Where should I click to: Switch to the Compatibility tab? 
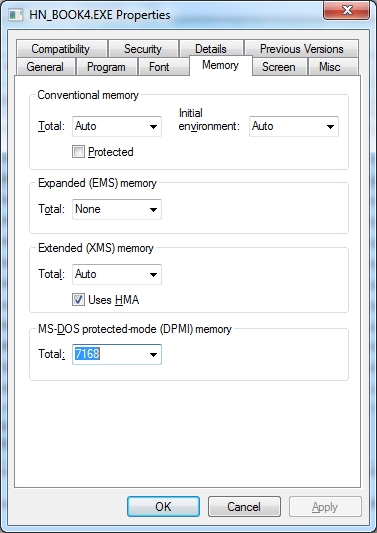click(x=62, y=49)
